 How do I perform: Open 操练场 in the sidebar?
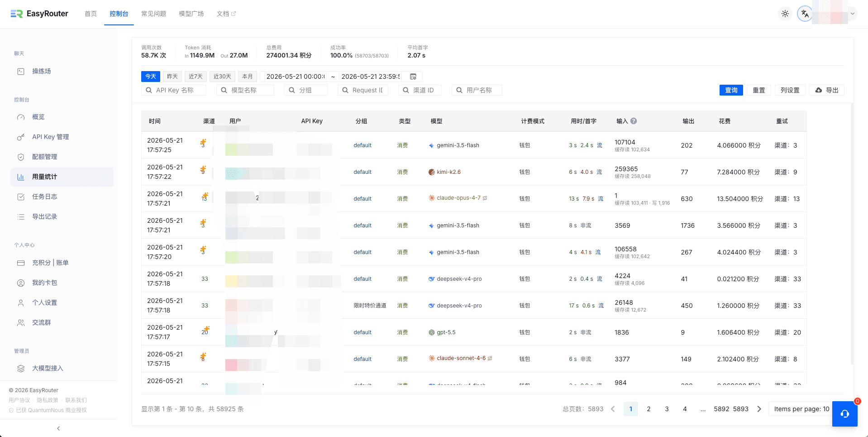click(62, 71)
